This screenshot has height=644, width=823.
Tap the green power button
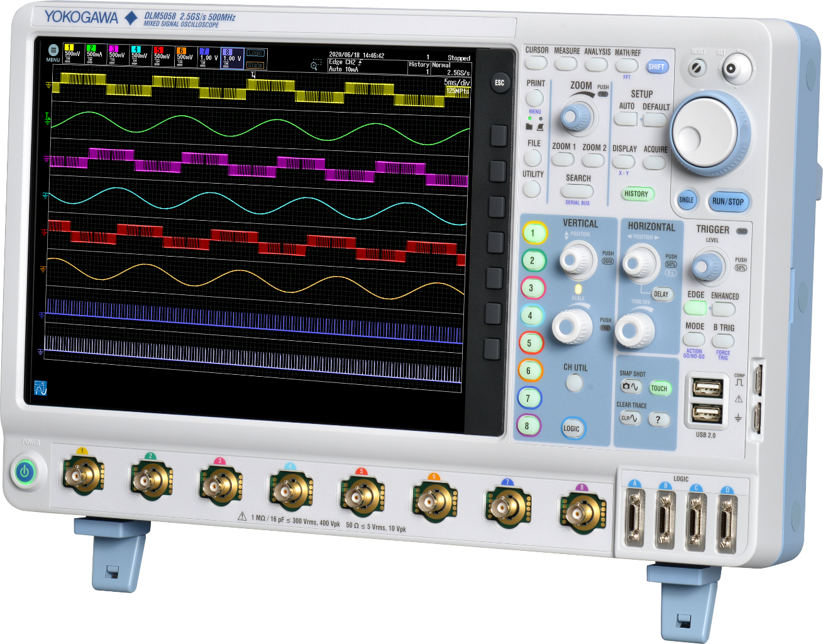click(25, 471)
